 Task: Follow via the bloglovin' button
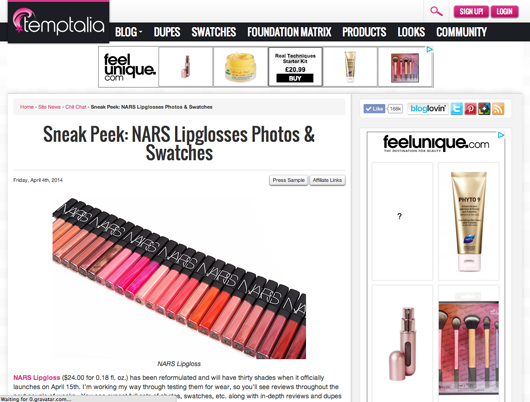pos(428,109)
